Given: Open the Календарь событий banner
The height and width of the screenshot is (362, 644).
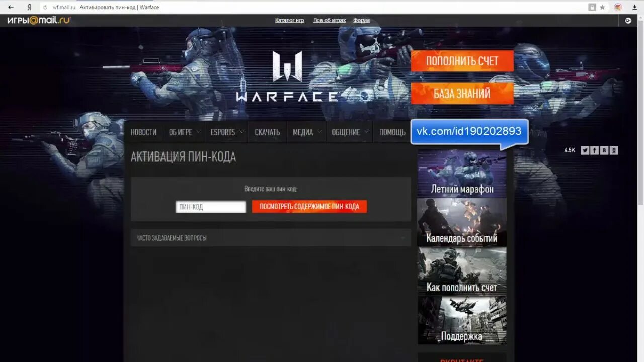Looking at the screenshot, I should [x=462, y=222].
